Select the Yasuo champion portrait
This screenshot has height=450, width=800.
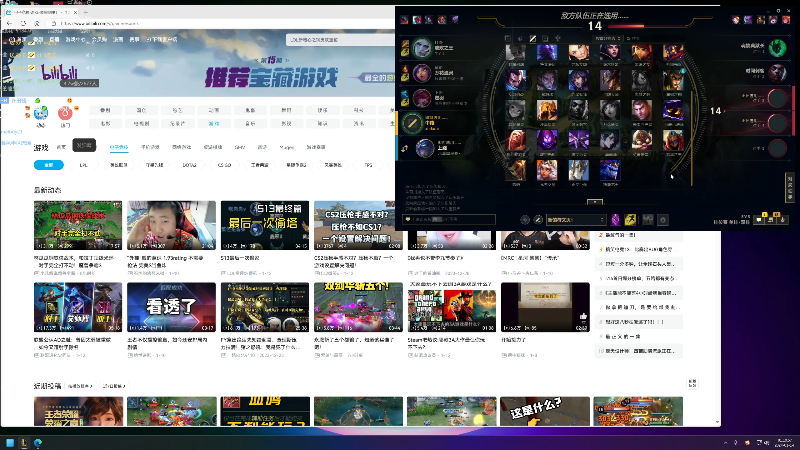tap(516, 80)
